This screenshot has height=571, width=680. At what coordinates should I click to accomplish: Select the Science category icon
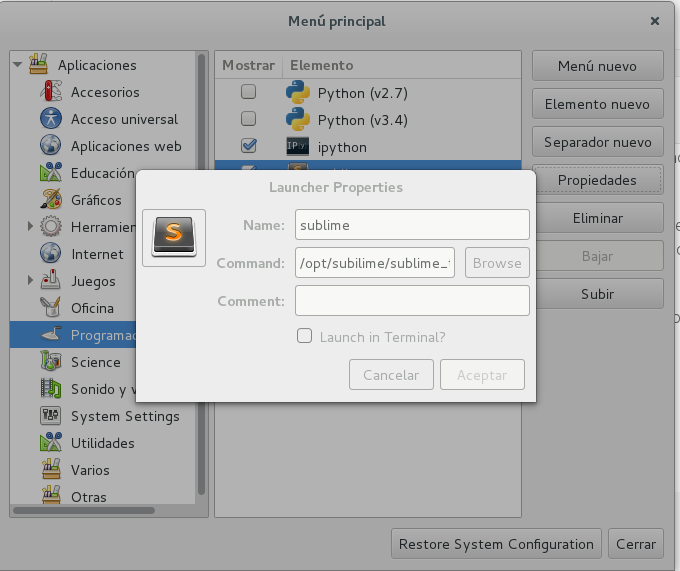tap(52, 362)
